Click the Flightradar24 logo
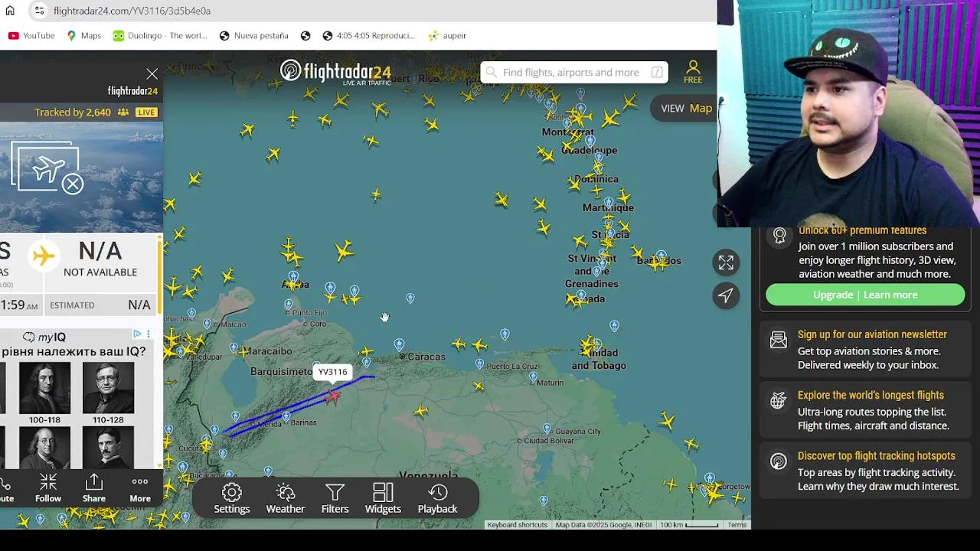This screenshot has width=980, height=551. pyautogui.click(x=335, y=72)
